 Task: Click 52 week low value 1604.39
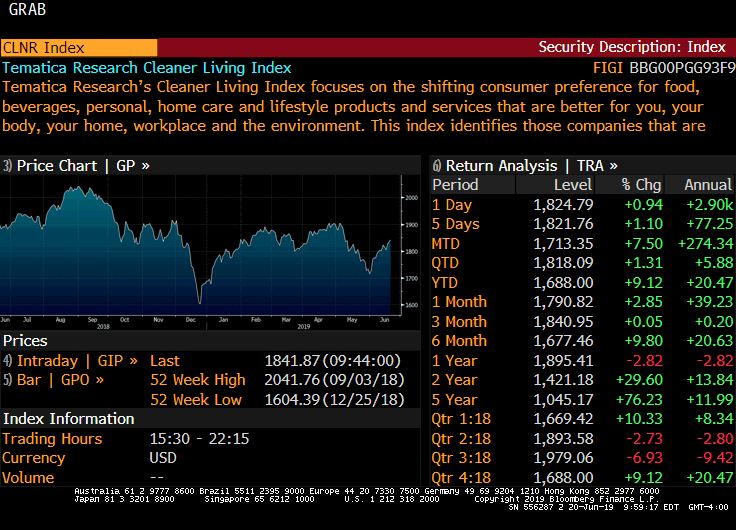click(292, 399)
